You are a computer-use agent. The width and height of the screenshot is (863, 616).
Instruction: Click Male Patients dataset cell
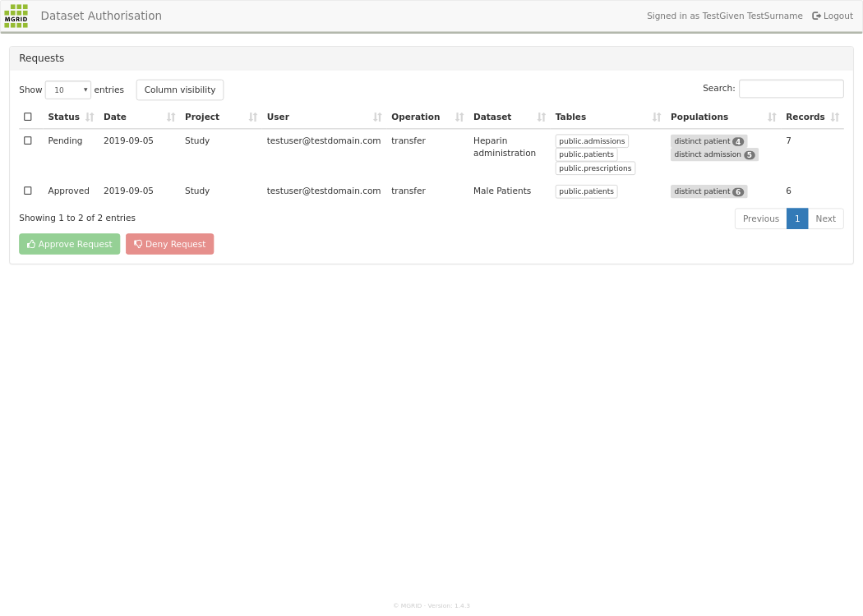502,191
